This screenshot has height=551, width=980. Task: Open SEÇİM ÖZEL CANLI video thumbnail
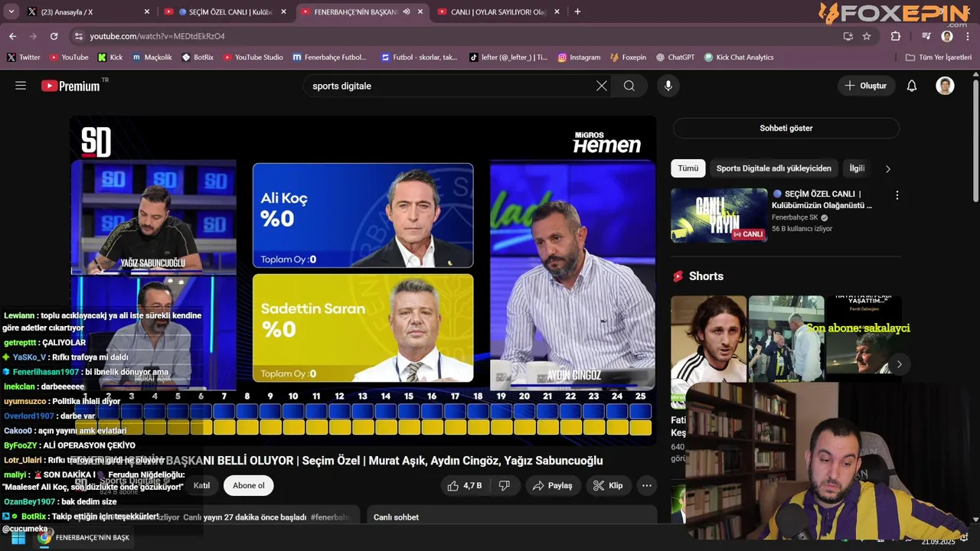(x=719, y=215)
